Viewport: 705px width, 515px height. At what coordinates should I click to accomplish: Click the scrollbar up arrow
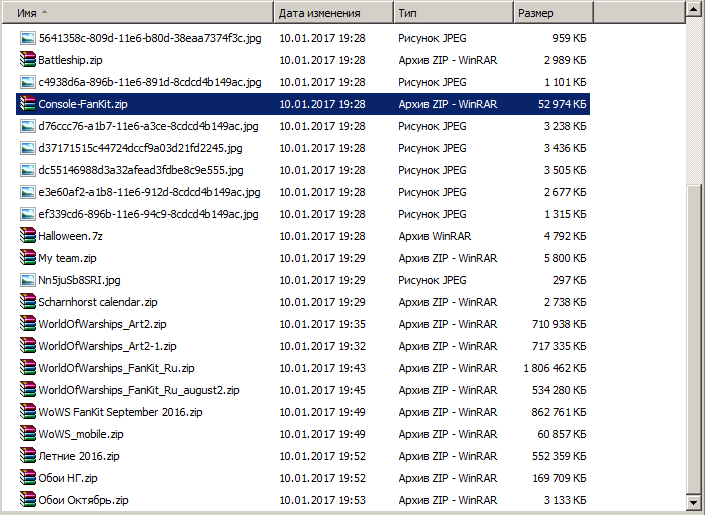tap(695, 11)
